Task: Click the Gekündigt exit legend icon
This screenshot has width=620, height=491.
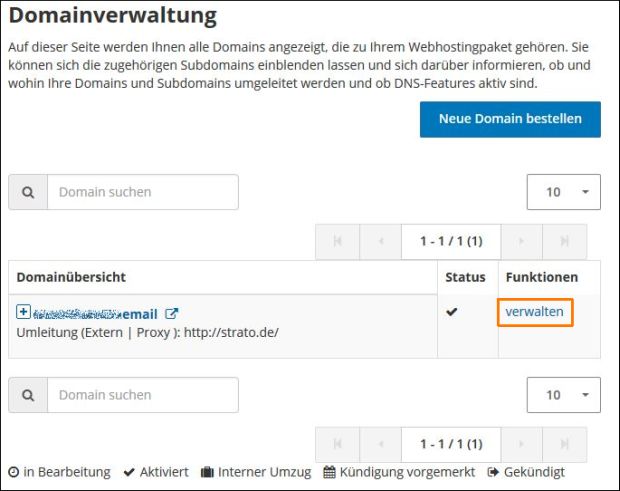Action: coord(493,472)
